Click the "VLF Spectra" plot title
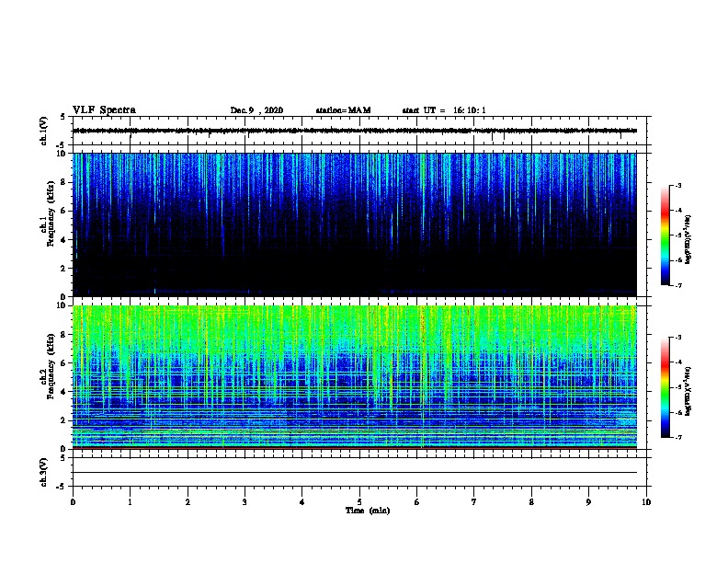Image resolution: width=728 pixels, height=563 pixels. click(x=104, y=110)
